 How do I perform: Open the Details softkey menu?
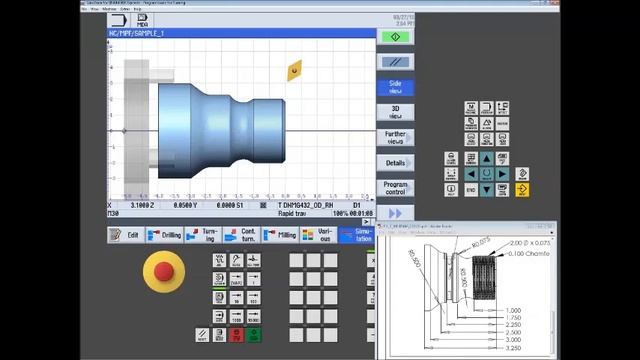coord(395,163)
